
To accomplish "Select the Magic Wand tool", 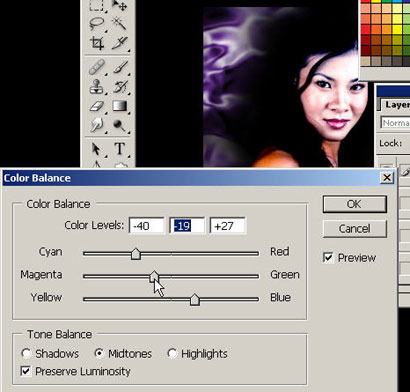I will (120, 24).
